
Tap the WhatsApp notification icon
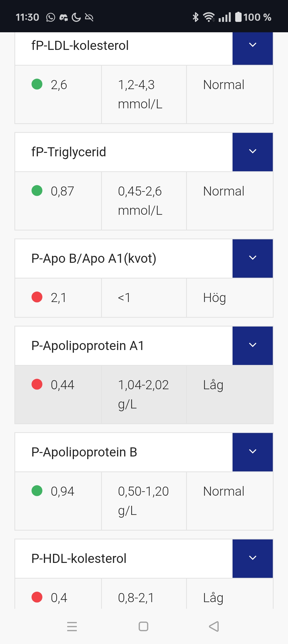pyautogui.click(x=51, y=18)
